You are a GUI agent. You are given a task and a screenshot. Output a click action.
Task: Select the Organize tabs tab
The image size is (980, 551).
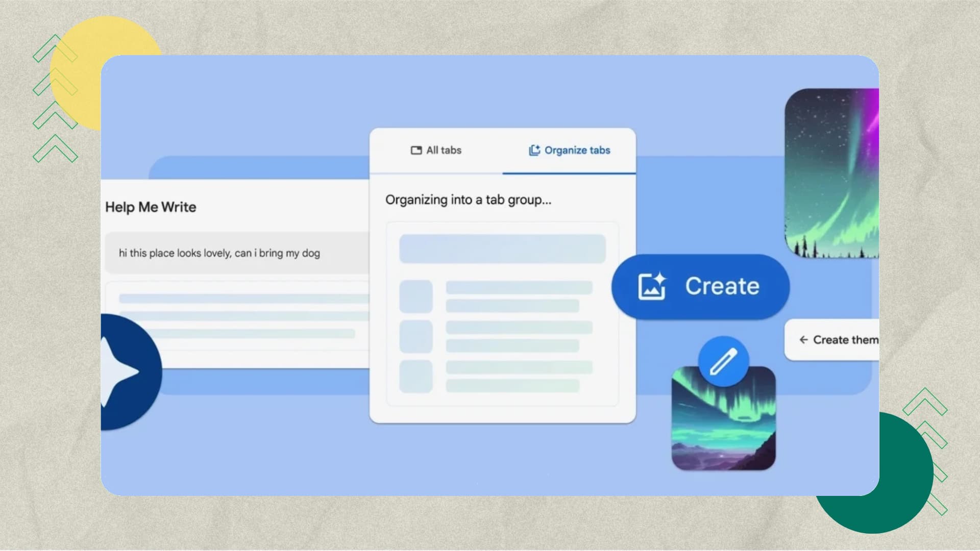coord(570,150)
